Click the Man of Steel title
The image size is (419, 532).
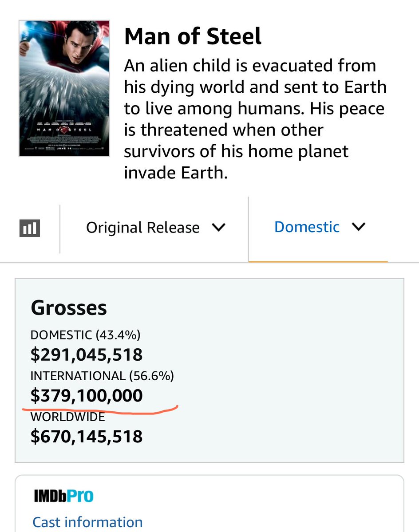(193, 36)
